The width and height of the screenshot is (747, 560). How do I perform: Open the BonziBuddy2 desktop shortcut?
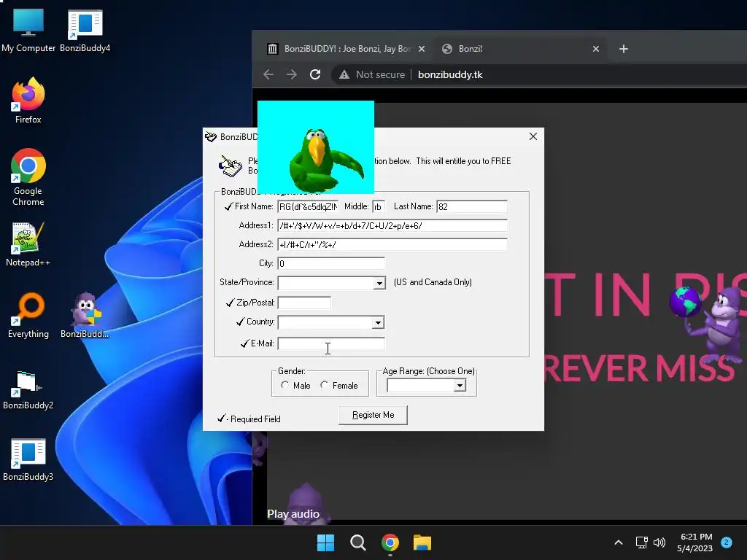tap(28, 391)
